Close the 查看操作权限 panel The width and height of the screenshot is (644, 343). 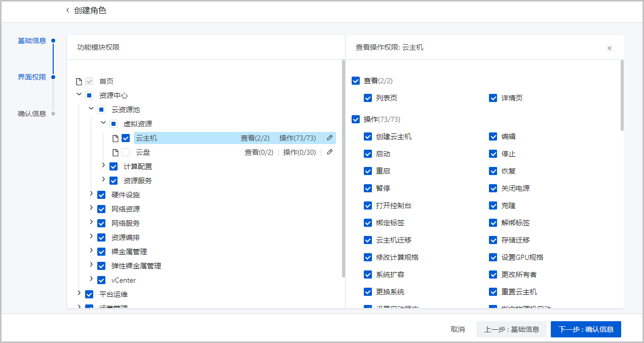pyautogui.click(x=610, y=48)
